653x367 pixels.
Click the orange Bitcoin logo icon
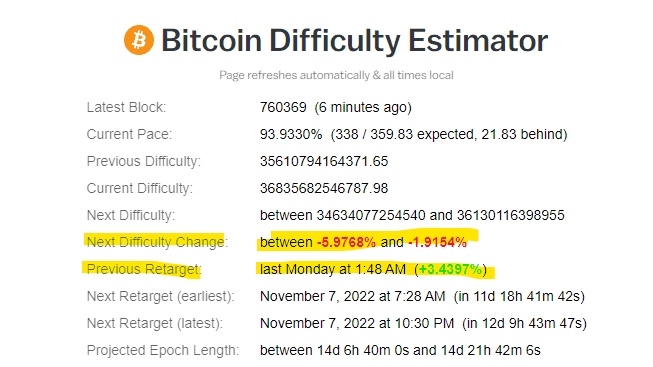139,40
